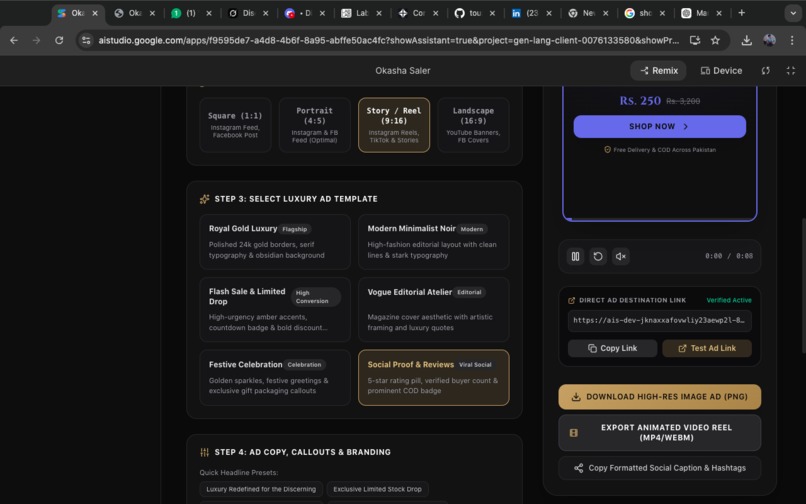Export animated video reel
The height and width of the screenshot is (504, 806).
tap(660, 433)
